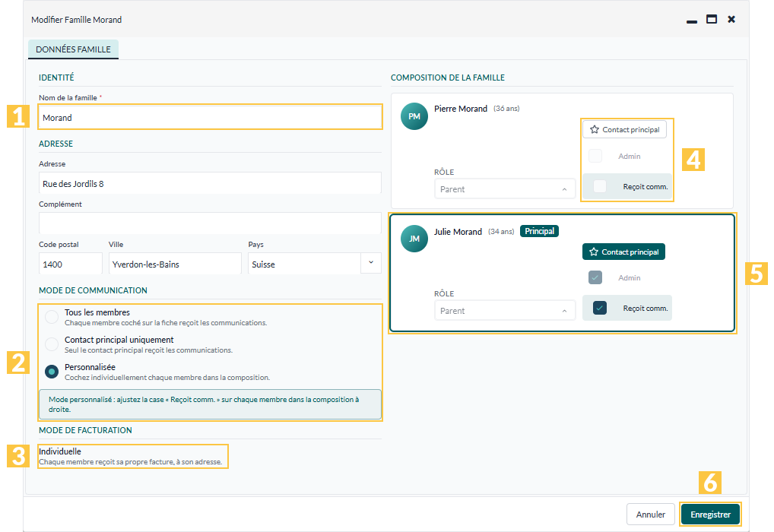The width and height of the screenshot is (774, 532).
Task: Click the Composition de la famille heading
Action: 448,78
